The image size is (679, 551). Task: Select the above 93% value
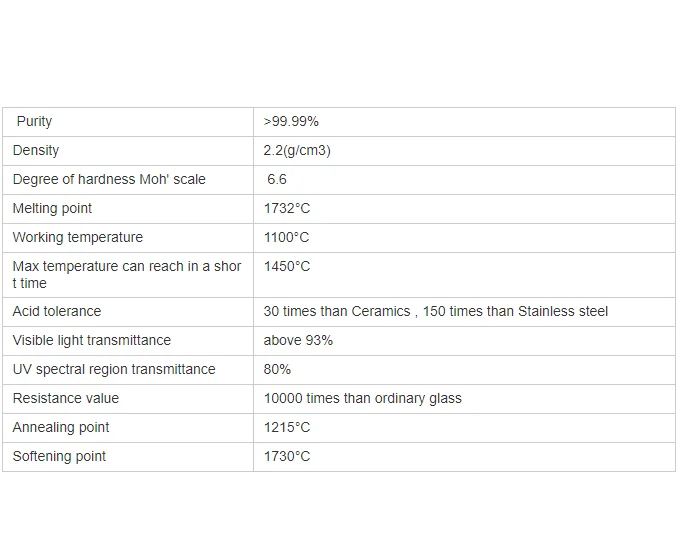pos(298,340)
